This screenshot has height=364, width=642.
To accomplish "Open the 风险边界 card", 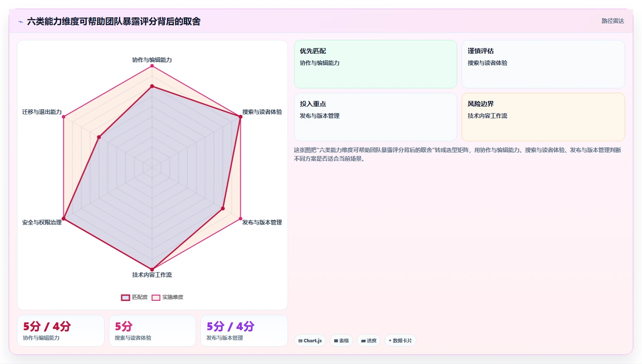I will click(543, 117).
